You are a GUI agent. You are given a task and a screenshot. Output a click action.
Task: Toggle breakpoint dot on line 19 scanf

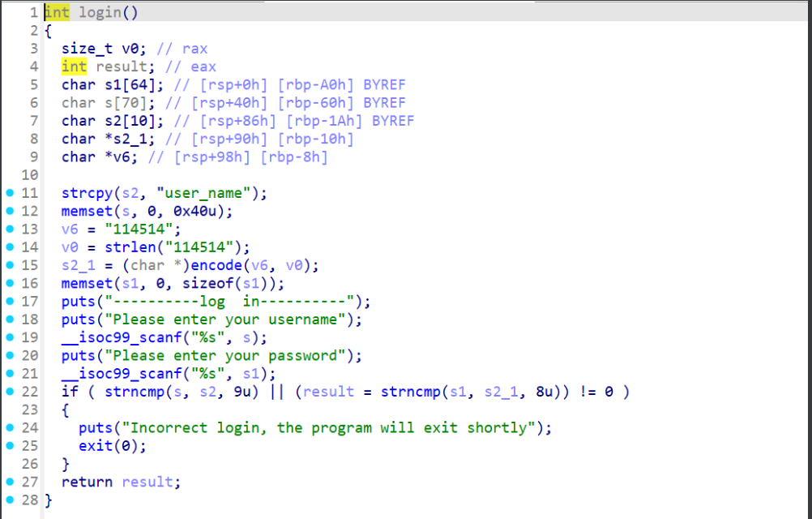[9, 337]
